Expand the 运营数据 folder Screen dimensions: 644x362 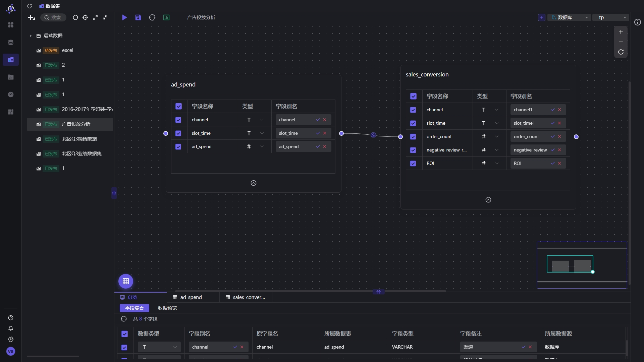[31, 36]
